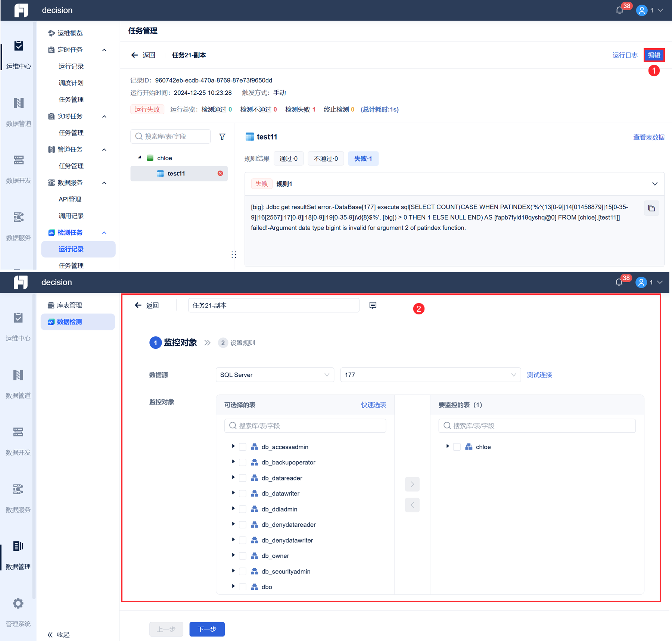Viewport: 672px width, 641px height.
Task: Click task name field 任务21-副本
Action: [x=274, y=305]
